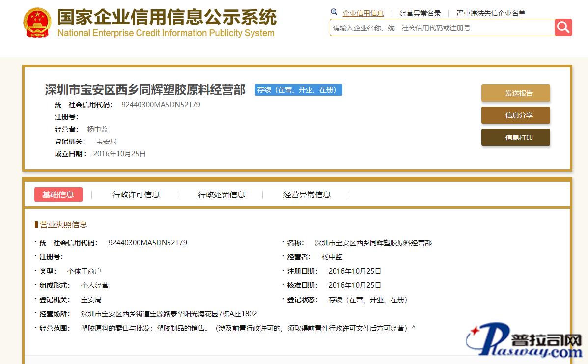Focus the enterprise name search field
The image size is (588, 364).
(x=441, y=28)
